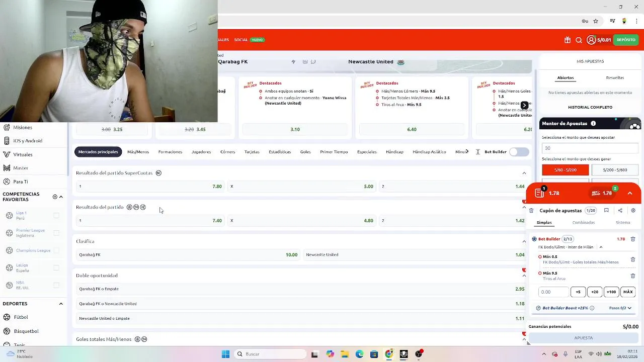Select the S/60 - S/200 win range
Viewport: 644px width, 362px height.
(x=565, y=170)
